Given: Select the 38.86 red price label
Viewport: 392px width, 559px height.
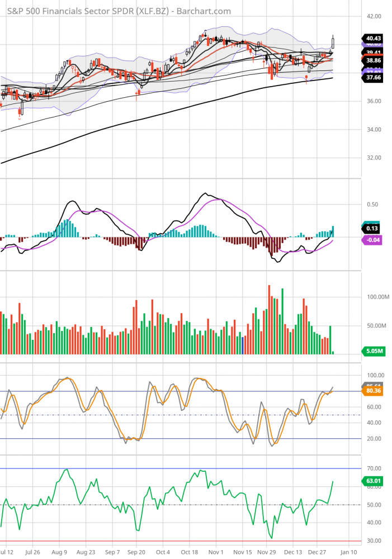Looking at the screenshot, I should [x=372, y=59].
